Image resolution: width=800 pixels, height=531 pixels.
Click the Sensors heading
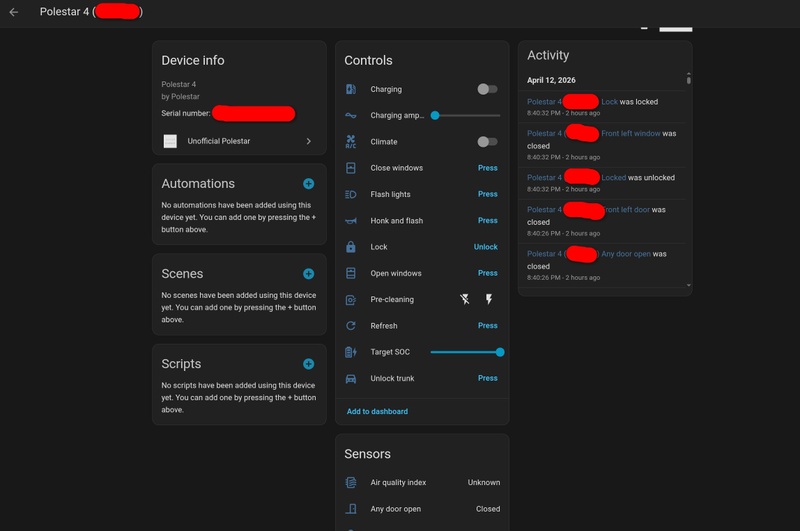pyautogui.click(x=367, y=454)
